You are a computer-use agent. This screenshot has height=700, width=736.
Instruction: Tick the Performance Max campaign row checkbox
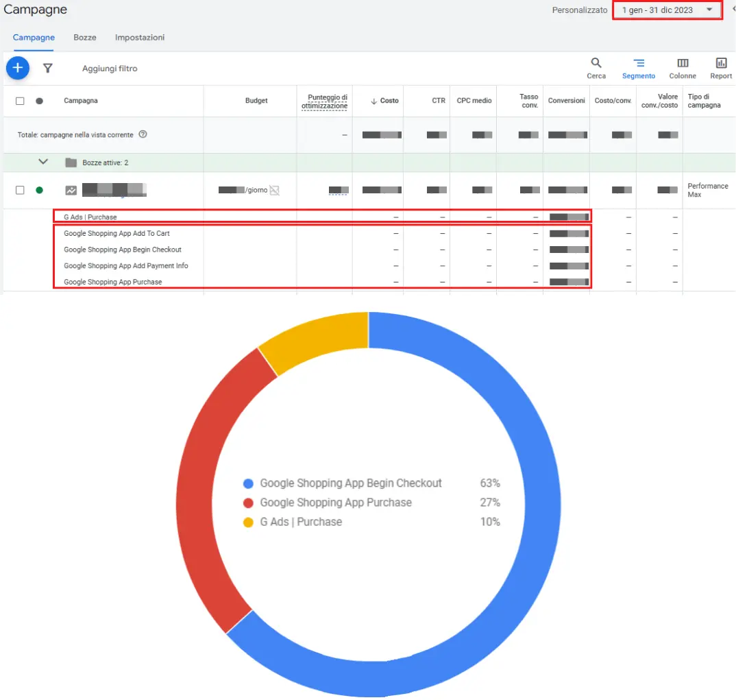pos(20,190)
